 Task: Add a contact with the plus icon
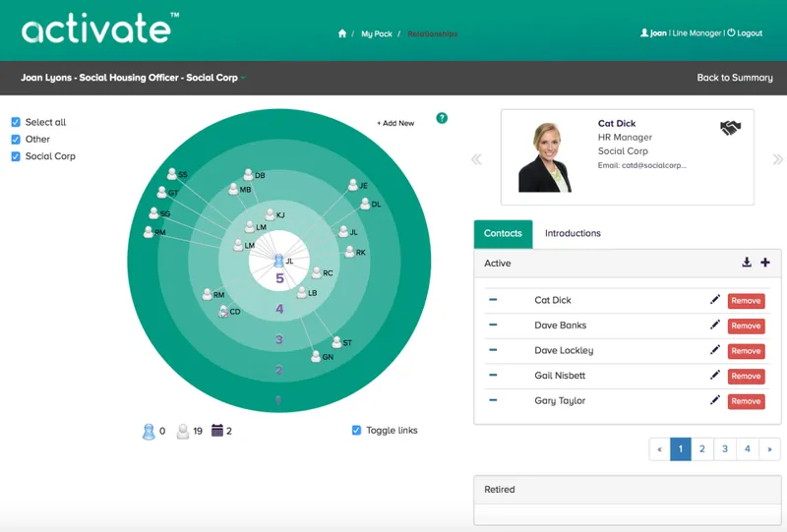765,262
